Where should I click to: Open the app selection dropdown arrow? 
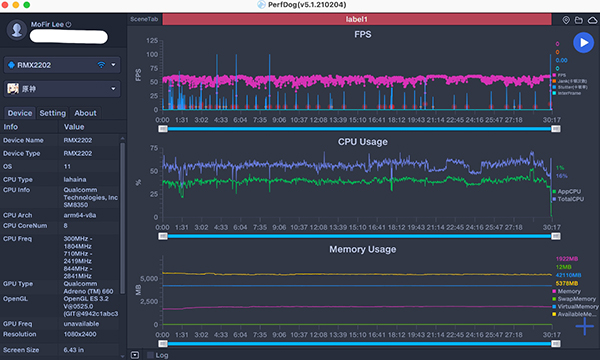[x=113, y=89]
